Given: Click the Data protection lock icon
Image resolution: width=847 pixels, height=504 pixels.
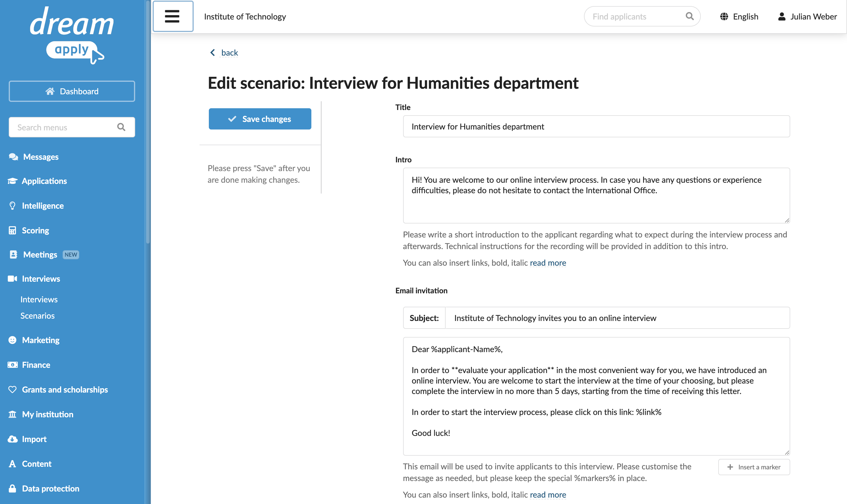Looking at the screenshot, I should (13, 488).
